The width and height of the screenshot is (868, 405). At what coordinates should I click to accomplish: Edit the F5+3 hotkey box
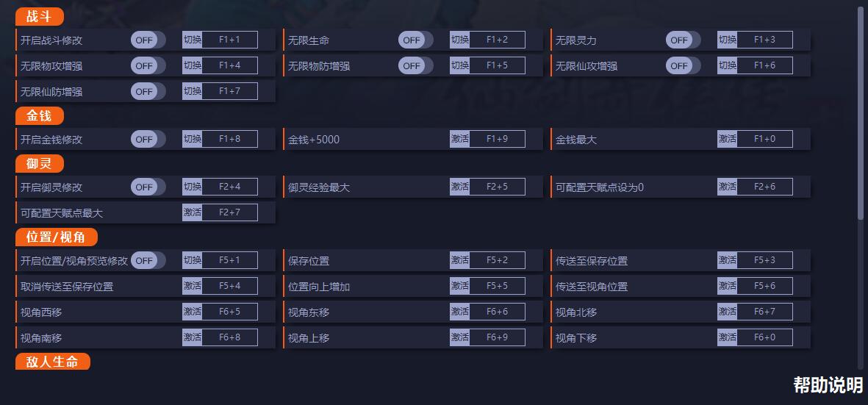(x=764, y=260)
